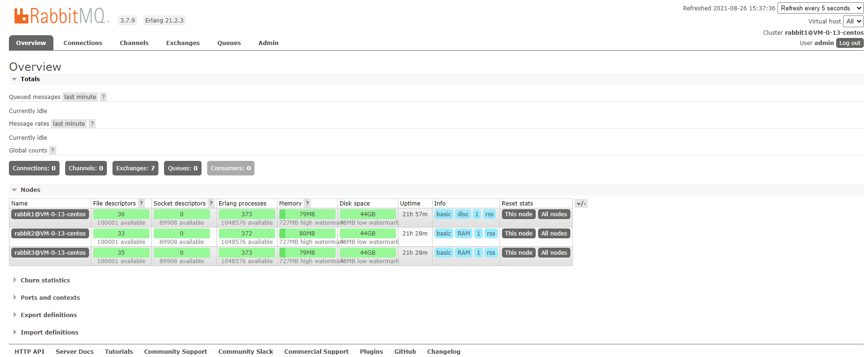Click Queues: 0 count button

coord(183,168)
